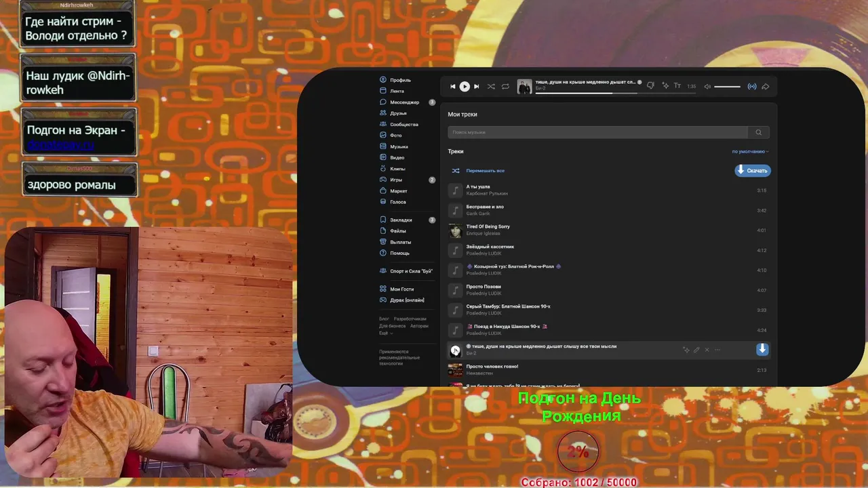
Task: Open Фото section
Action: click(x=391, y=136)
